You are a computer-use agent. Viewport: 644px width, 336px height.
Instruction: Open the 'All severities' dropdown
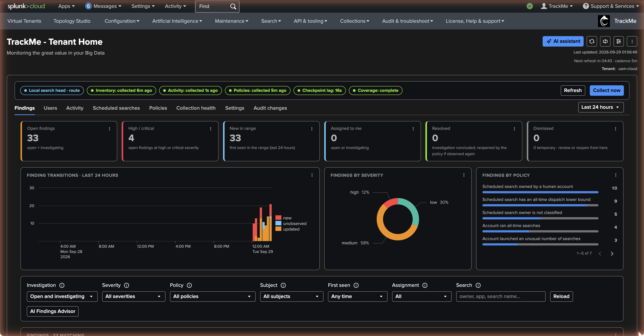pyautogui.click(x=133, y=297)
